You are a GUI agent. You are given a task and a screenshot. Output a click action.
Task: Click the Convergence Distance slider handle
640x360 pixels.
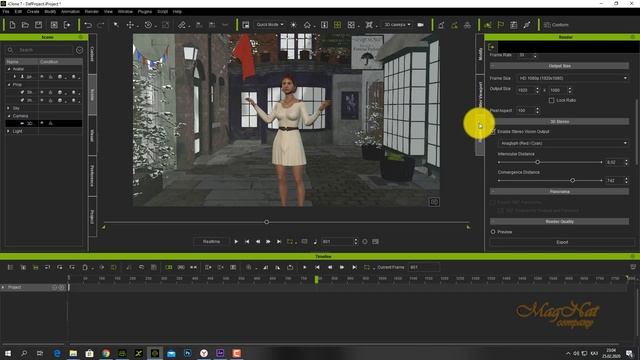pyautogui.click(x=572, y=180)
